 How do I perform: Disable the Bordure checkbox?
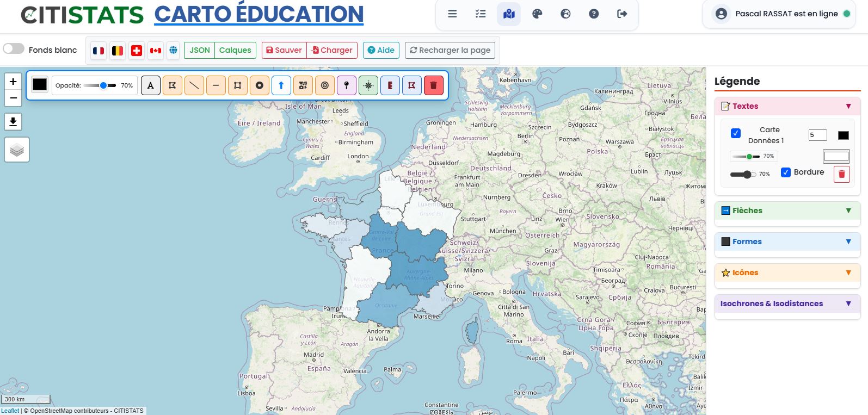[x=786, y=172]
